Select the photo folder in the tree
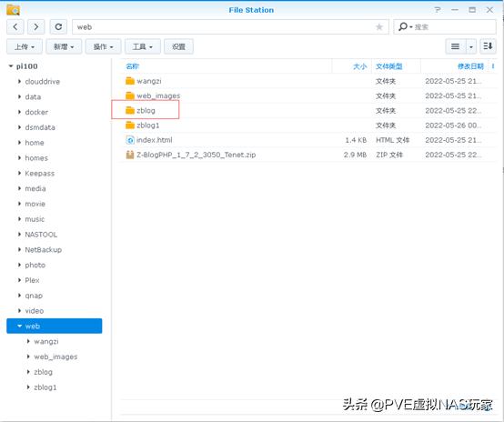The width and height of the screenshot is (504, 422). point(35,266)
